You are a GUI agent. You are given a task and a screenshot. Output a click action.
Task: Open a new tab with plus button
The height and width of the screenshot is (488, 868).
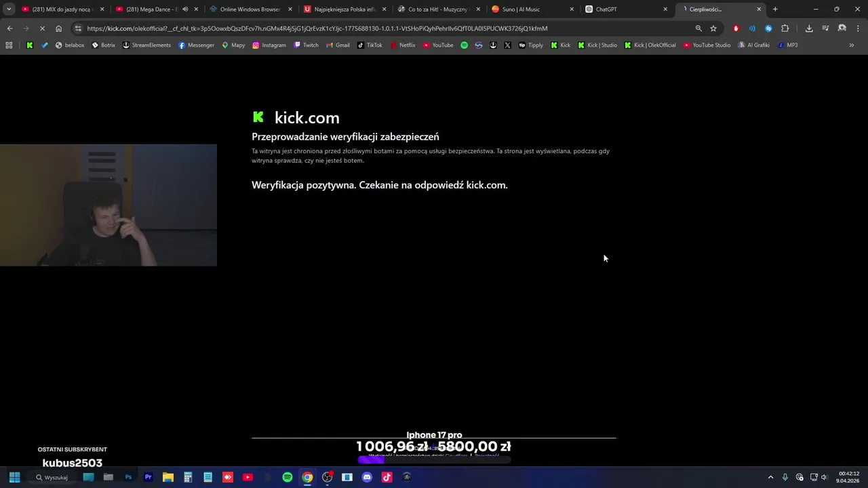click(775, 9)
